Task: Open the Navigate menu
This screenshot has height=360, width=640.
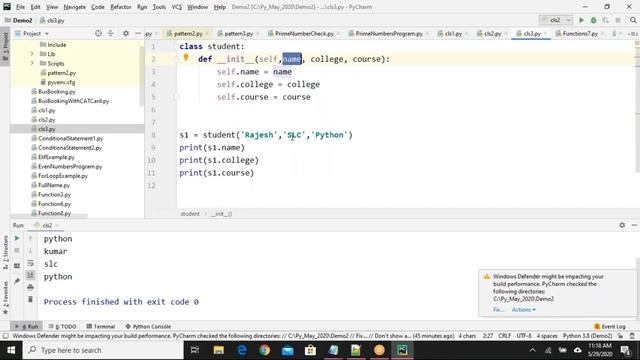Action: [x=74, y=7]
